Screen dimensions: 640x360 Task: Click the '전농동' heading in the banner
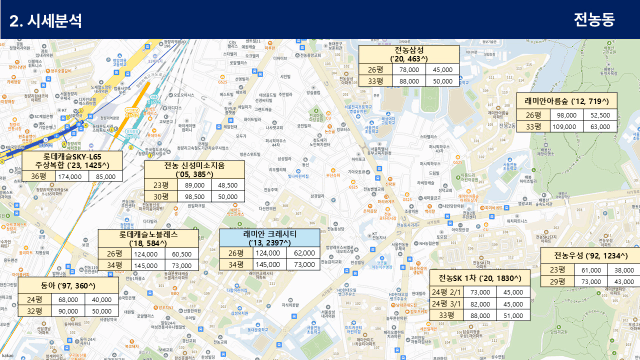[x=594, y=20]
